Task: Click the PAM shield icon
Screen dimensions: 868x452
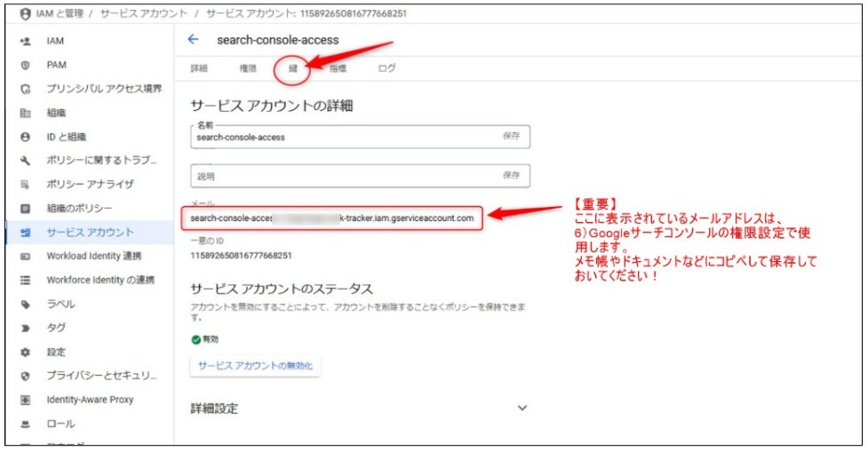Action: [25, 66]
